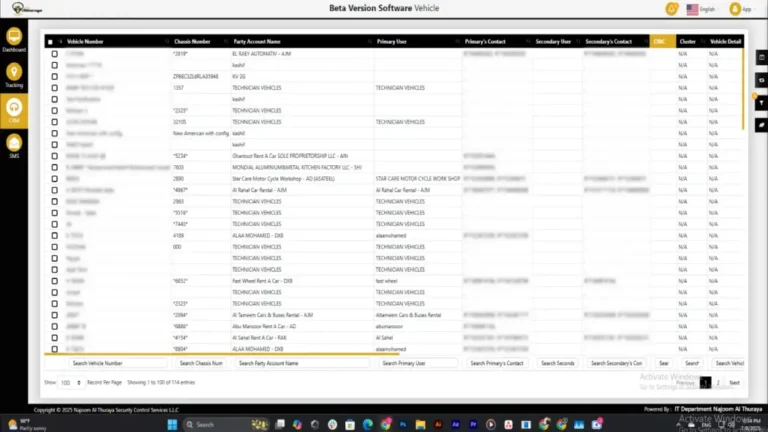
Task: Check the Al Sahel Rent A Car row
Action: point(54,338)
